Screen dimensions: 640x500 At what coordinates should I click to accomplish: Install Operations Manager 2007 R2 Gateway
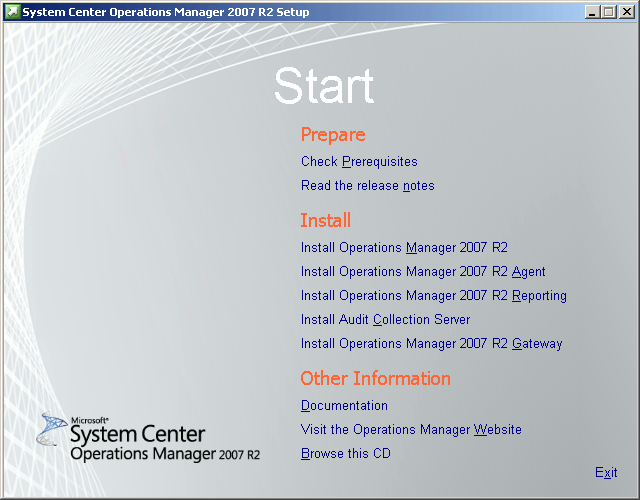click(x=431, y=344)
